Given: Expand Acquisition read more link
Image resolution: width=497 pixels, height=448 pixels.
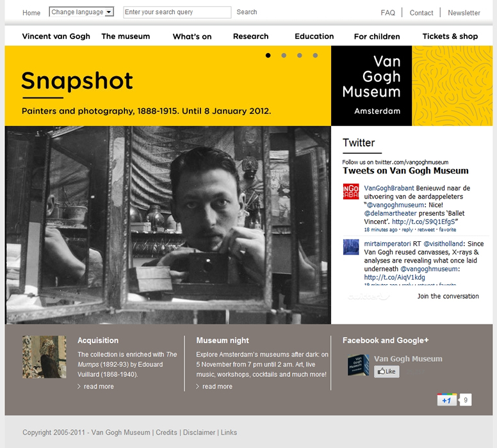Looking at the screenshot, I should [98, 387].
